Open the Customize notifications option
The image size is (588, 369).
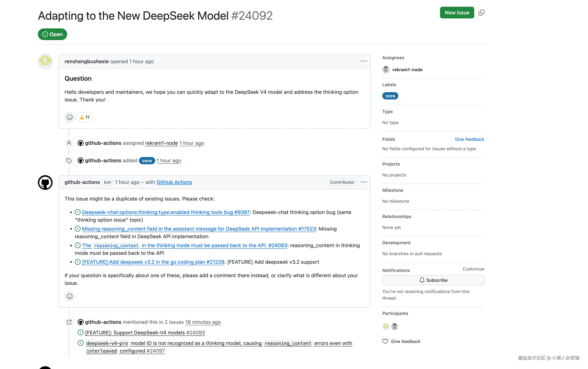[473, 269]
